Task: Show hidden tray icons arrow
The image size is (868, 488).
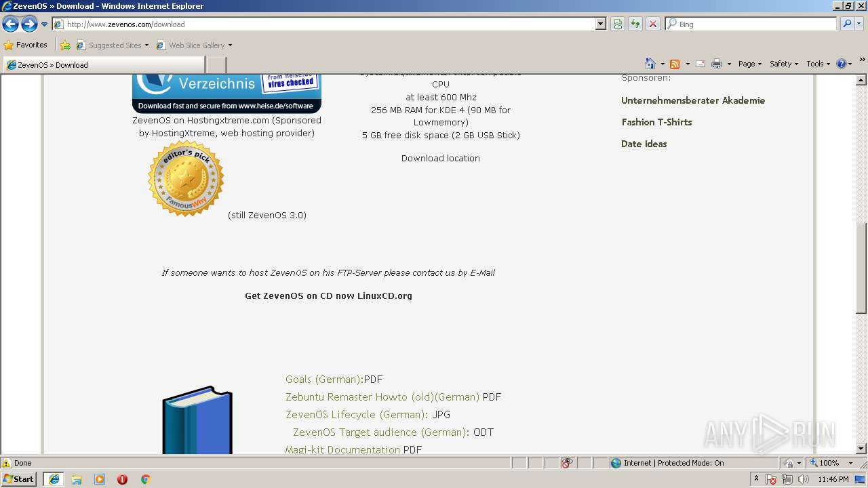Action: coord(757,479)
